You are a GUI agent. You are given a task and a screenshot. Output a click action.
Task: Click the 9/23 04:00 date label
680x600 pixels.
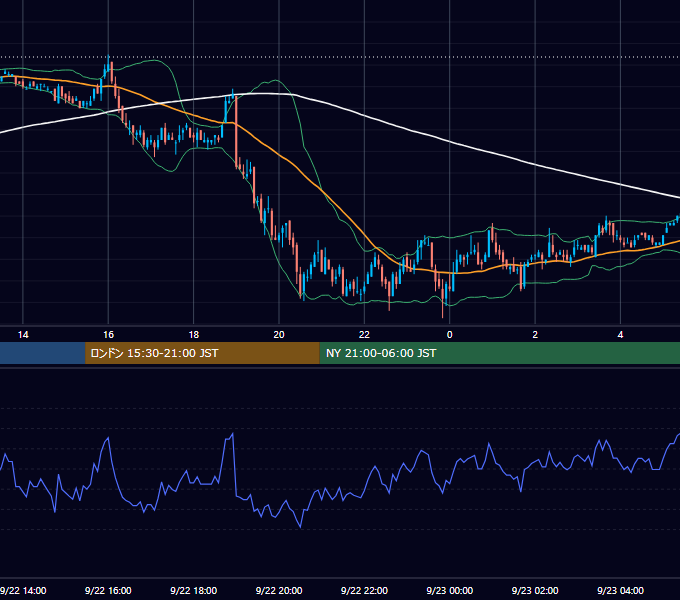pyautogui.click(x=621, y=590)
